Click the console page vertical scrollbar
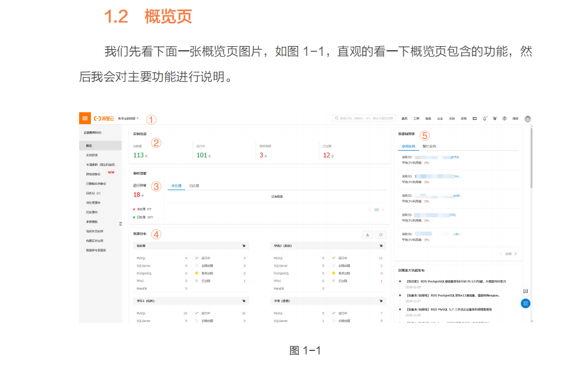The height and width of the screenshot is (377, 588). coord(531,158)
